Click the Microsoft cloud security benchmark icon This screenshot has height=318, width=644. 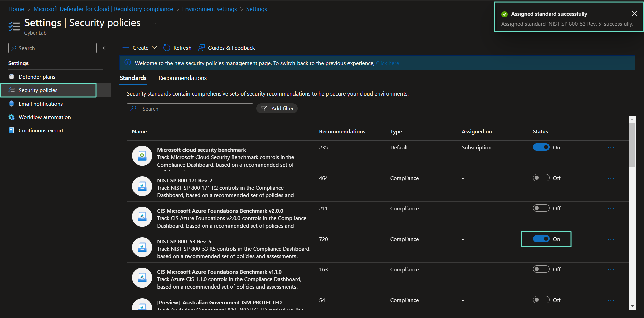click(x=142, y=155)
